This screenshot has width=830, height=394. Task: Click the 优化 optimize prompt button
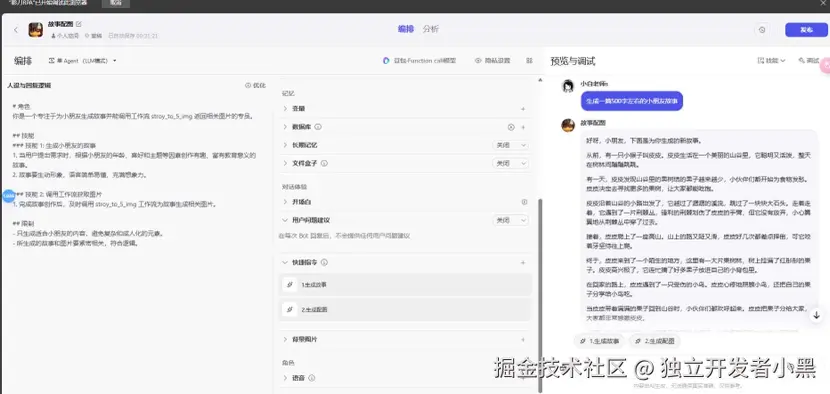(255, 85)
